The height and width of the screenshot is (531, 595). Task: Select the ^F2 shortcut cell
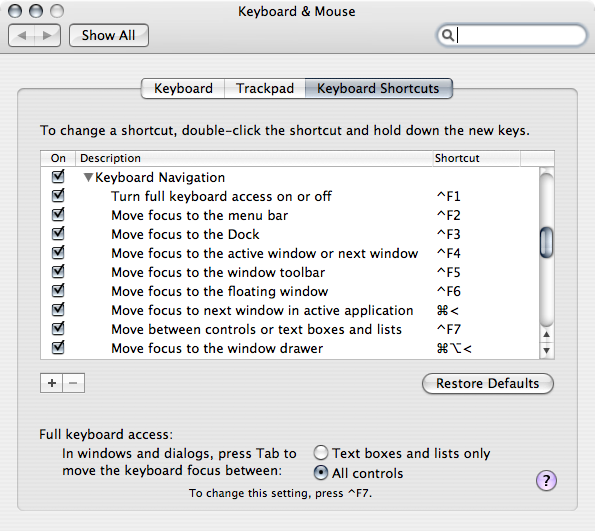click(448, 216)
